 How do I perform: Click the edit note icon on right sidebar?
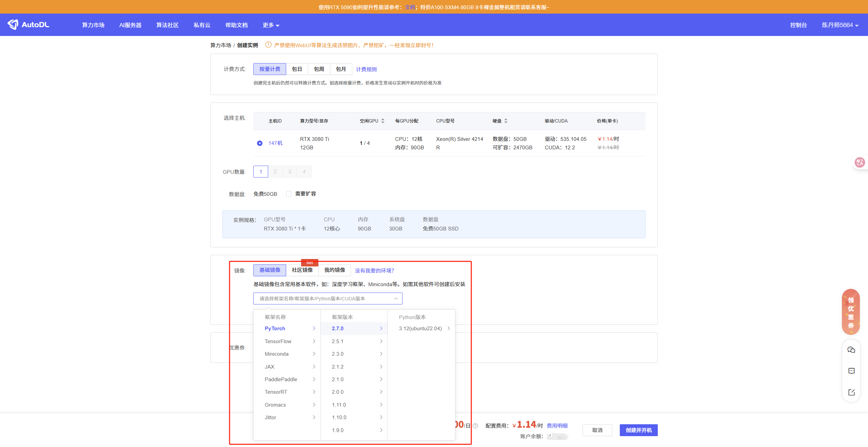pos(851,392)
